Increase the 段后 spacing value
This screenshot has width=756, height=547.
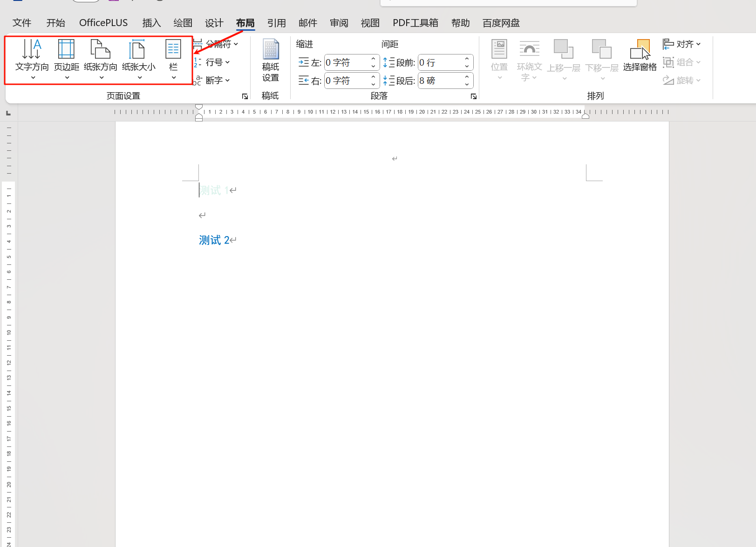point(467,77)
